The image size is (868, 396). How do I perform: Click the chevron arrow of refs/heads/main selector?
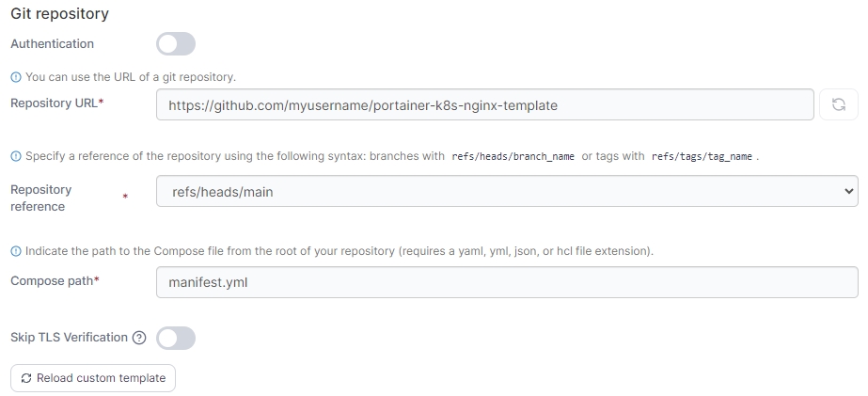coord(849,192)
